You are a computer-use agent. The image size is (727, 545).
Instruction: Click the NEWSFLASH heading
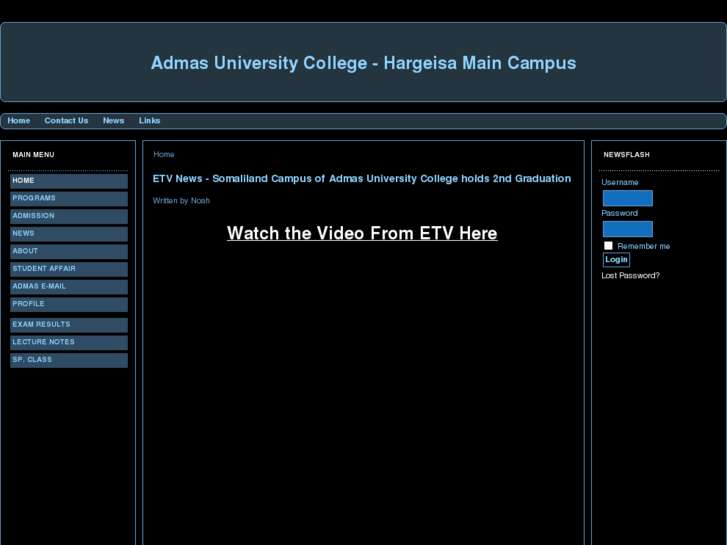point(626,155)
